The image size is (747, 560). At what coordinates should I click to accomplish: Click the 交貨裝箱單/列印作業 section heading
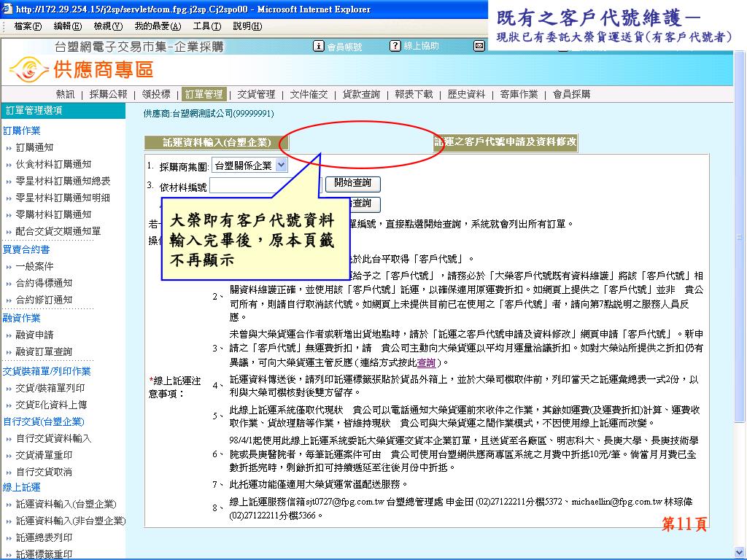pos(47,371)
